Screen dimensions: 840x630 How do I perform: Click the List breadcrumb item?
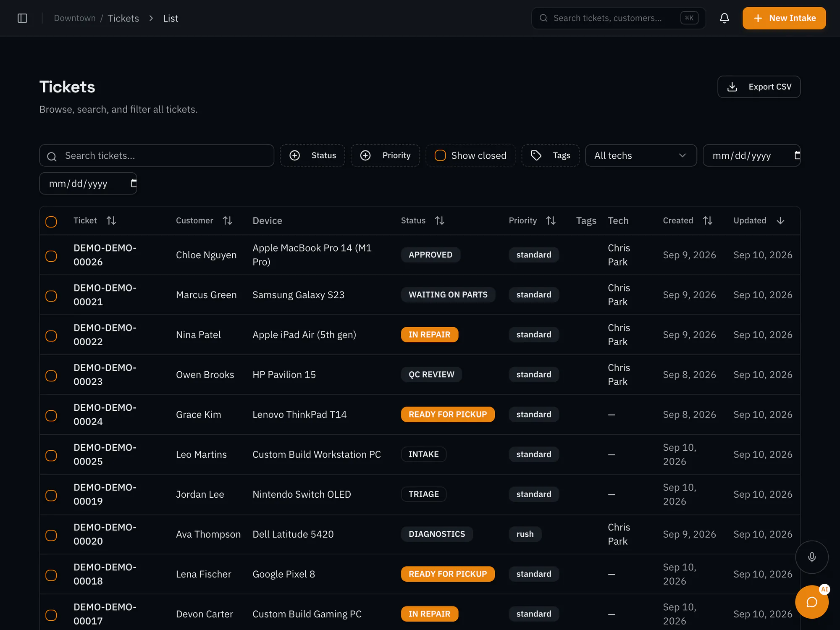click(171, 18)
